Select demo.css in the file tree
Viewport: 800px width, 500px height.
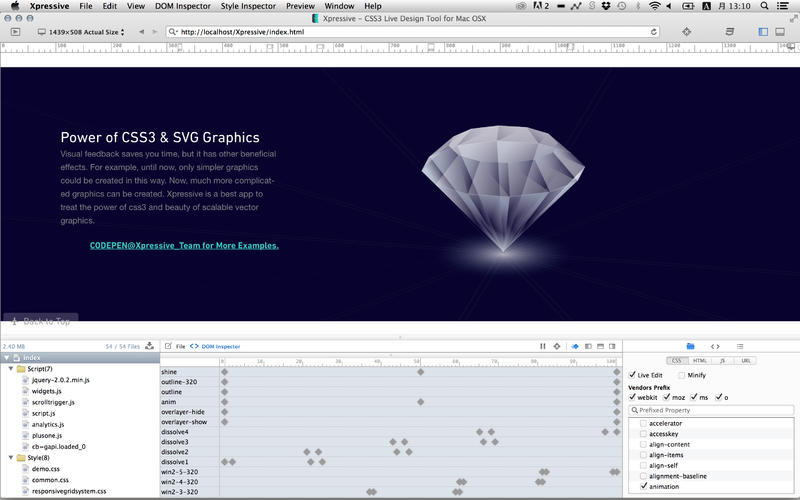pos(45,469)
